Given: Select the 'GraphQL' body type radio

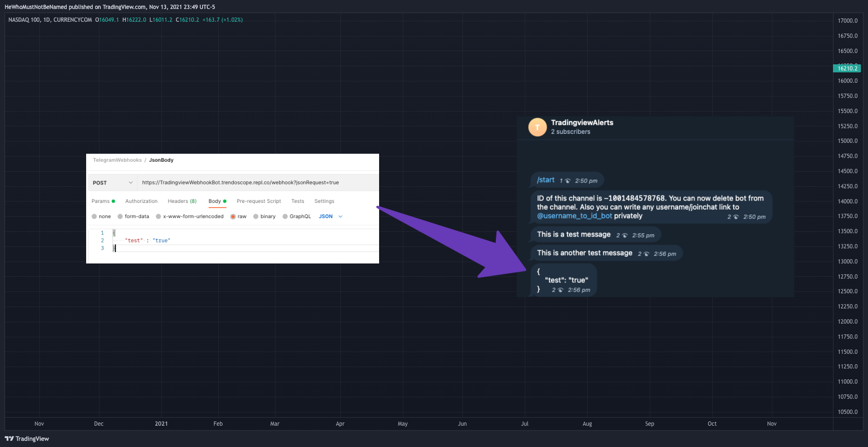Looking at the screenshot, I should (285, 217).
